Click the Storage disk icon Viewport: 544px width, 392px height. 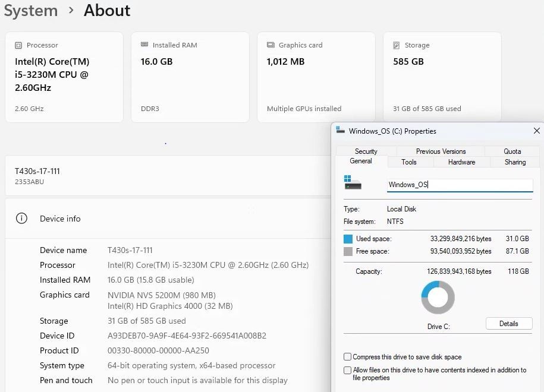397,45
